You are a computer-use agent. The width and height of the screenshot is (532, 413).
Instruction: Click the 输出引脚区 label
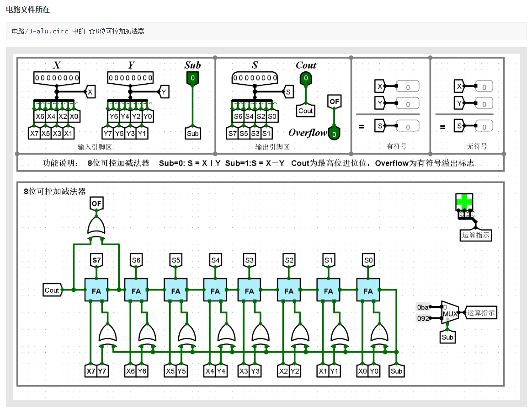click(272, 147)
